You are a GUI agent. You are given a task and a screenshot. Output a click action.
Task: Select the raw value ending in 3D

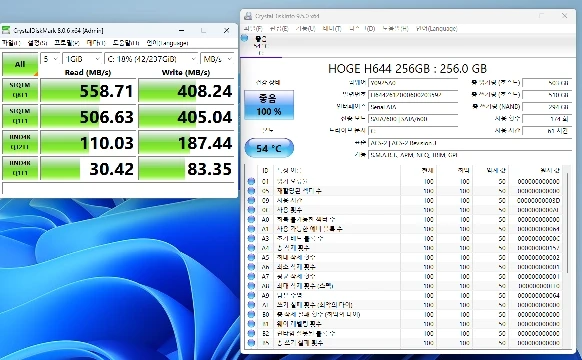tap(538, 200)
